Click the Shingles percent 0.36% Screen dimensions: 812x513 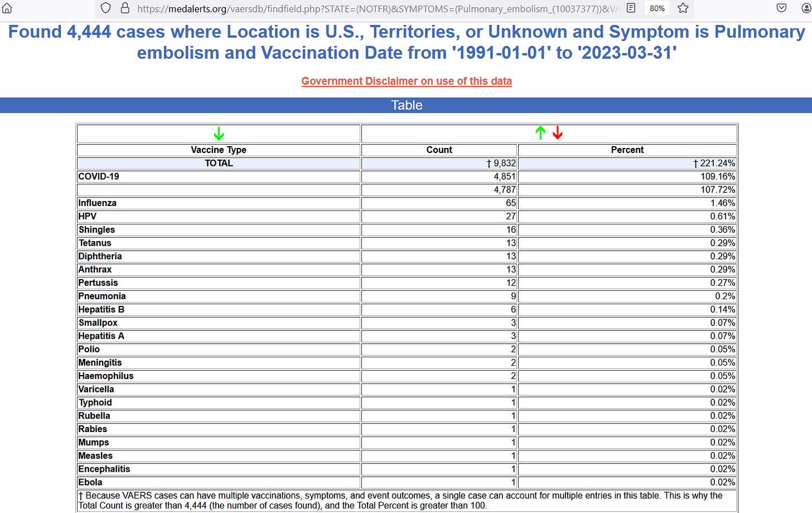(723, 230)
